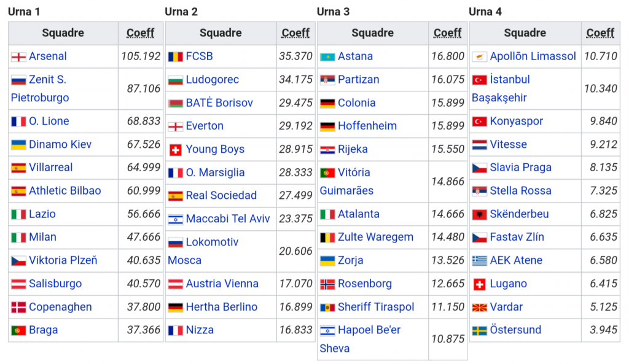Click the Coeff header link in Urna 4

(600, 33)
